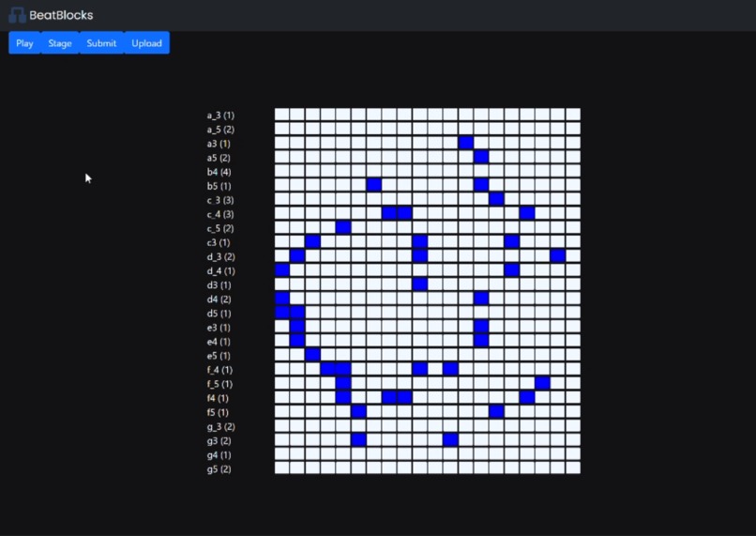Select the g3 (2) row label
This screenshot has width=756, height=536.
coord(219,441)
